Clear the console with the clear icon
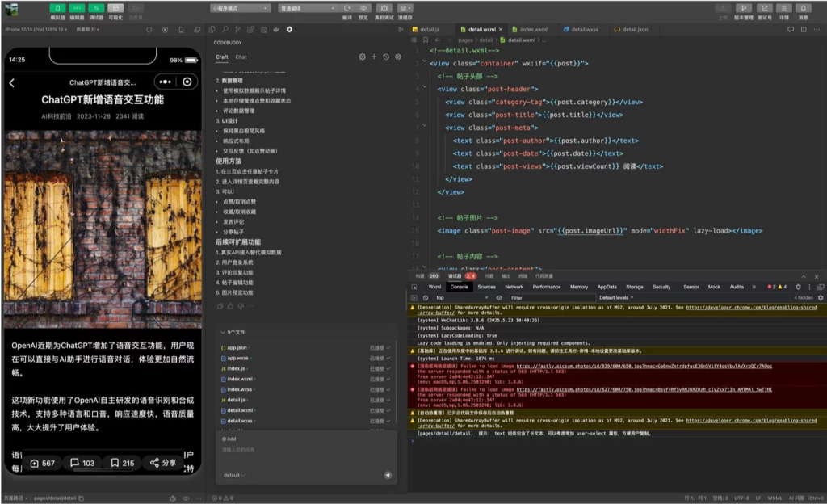The image size is (827, 504). [425, 298]
